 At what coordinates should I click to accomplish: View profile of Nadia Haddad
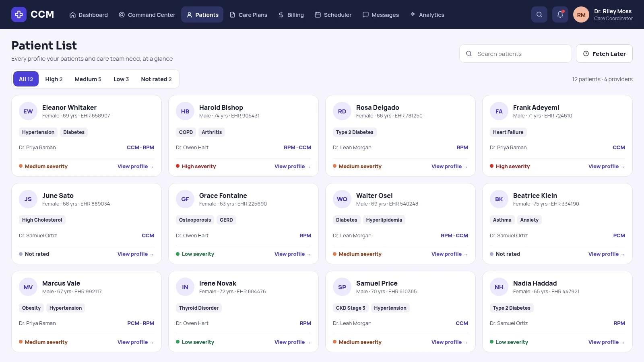point(607,342)
